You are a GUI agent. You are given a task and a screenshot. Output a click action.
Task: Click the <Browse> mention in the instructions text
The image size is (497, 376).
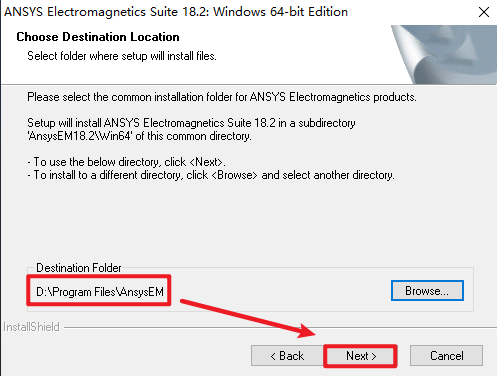[235, 175]
